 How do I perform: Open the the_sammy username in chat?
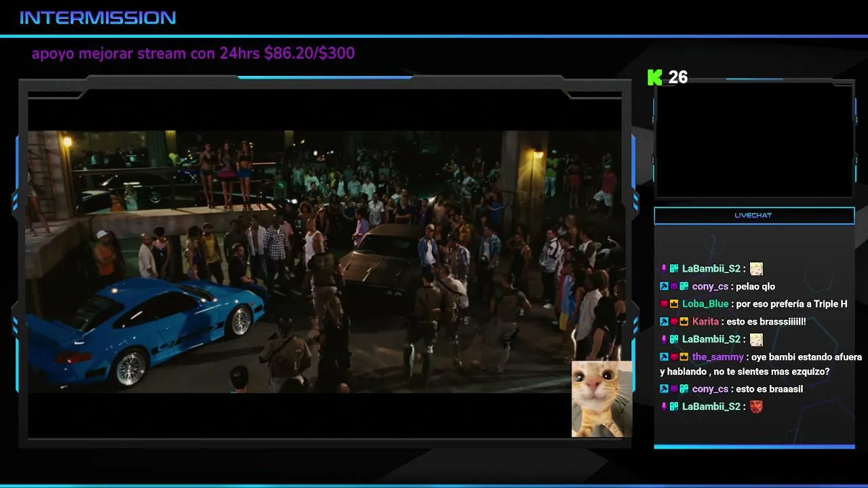pos(718,357)
